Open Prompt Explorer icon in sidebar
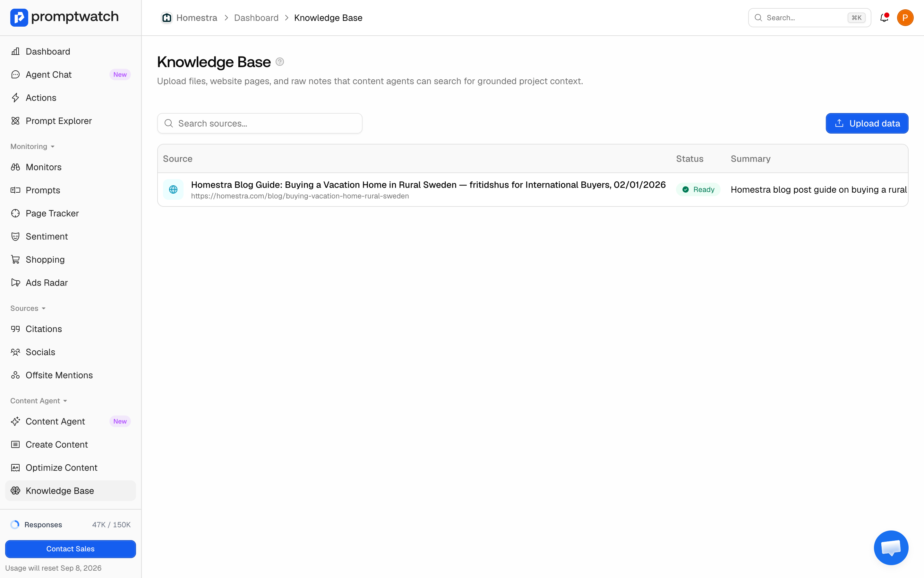Screen dimensions: 924x578 (x=15, y=121)
